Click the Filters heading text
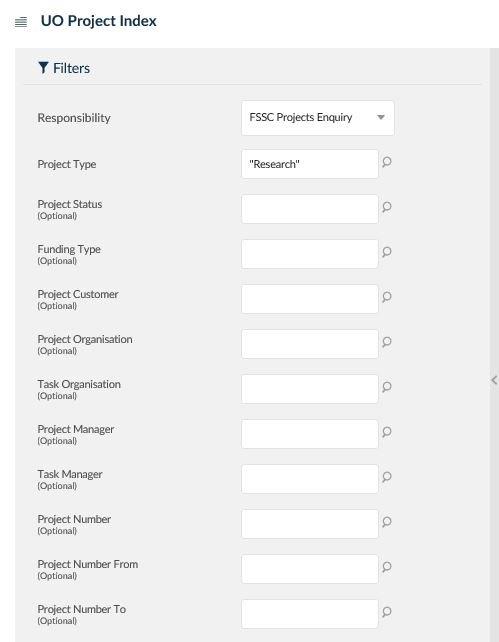This screenshot has height=642, width=499. click(x=72, y=68)
